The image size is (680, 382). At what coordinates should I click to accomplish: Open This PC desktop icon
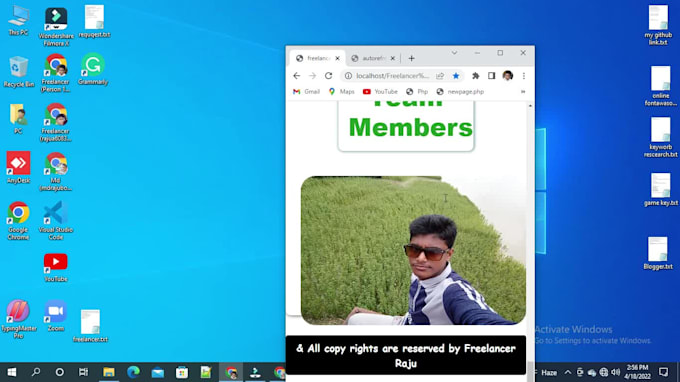[18, 20]
